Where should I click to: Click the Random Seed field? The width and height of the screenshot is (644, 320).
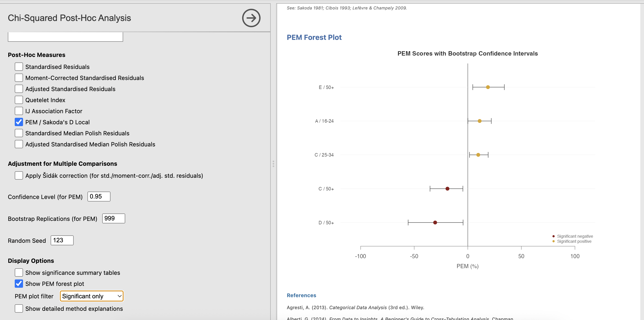[x=62, y=240]
